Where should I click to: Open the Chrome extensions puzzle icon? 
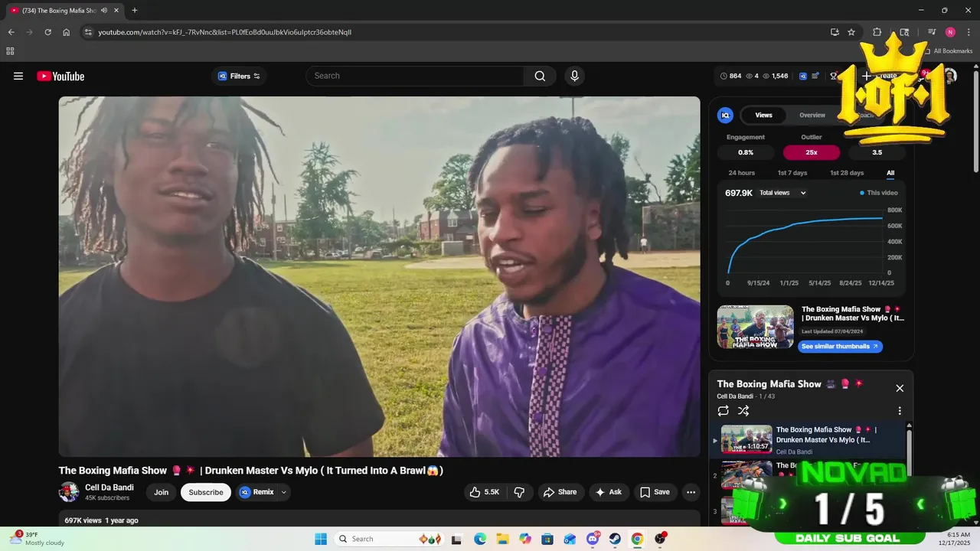pos(877,32)
